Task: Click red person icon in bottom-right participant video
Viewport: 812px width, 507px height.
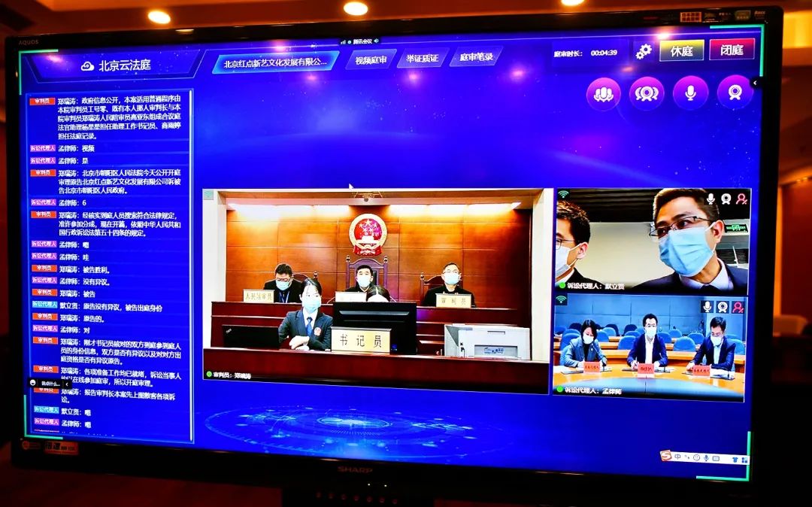Action: (x=738, y=307)
